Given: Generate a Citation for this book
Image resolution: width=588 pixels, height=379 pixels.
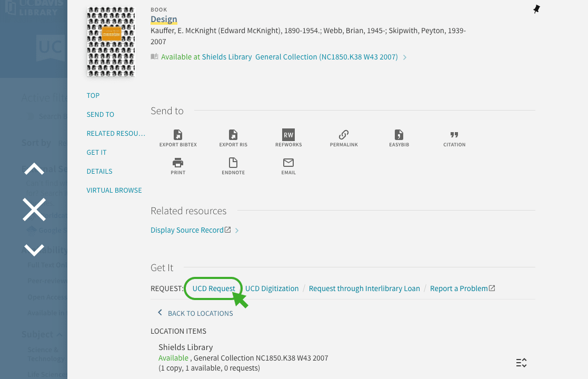Looking at the screenshot, I should coord(454,135).
